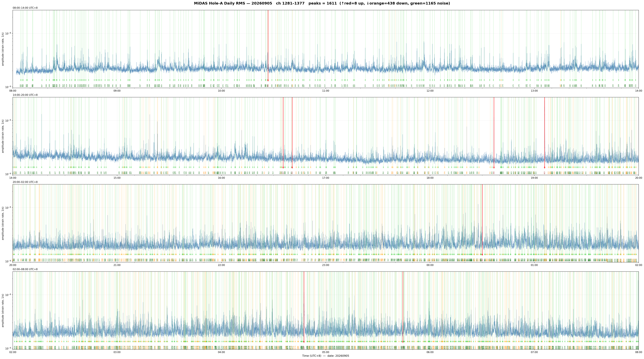Click the red up-peak marker in the 20:00–02:00 panel
This screenshot has width=644, height=359.
[482, 254]
